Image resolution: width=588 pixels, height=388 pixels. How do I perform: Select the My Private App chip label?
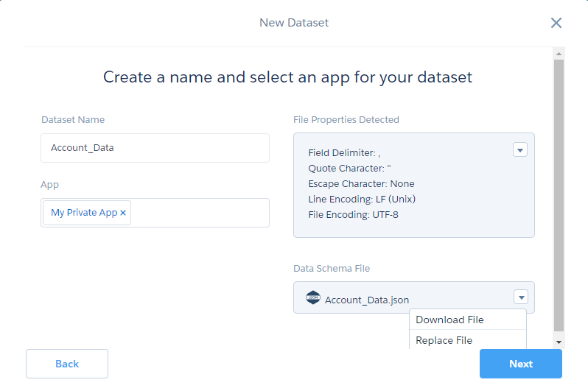[83, 213]
